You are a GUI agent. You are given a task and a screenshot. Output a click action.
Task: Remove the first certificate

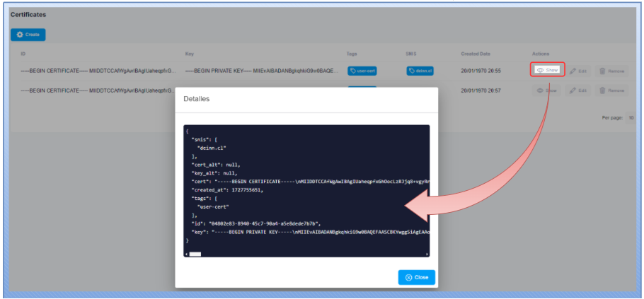tap(611, 71)
